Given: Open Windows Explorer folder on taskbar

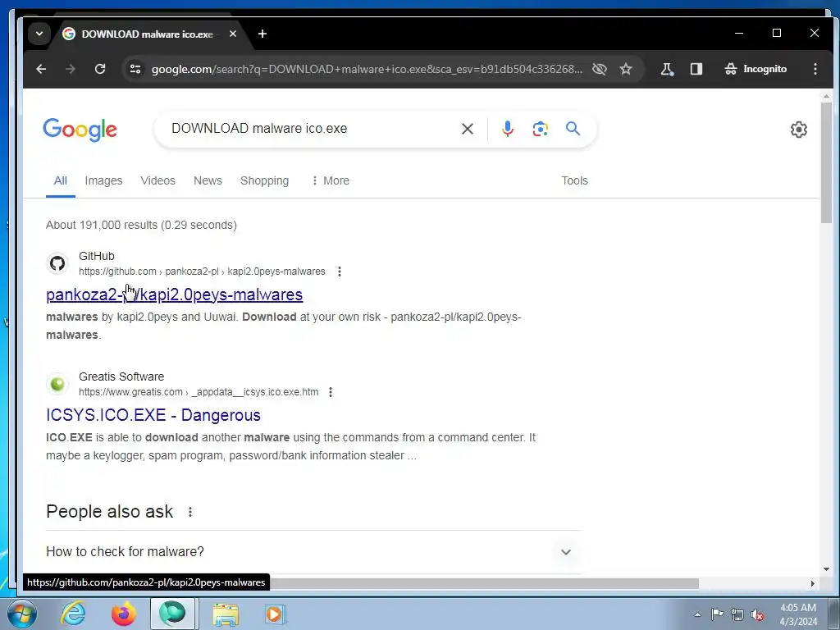Looking at the screenshot, I should click(226, 614).
